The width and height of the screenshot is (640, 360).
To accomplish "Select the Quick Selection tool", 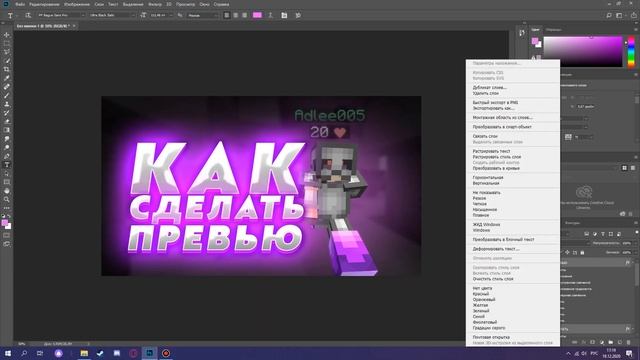I will [x=7, y=61].
